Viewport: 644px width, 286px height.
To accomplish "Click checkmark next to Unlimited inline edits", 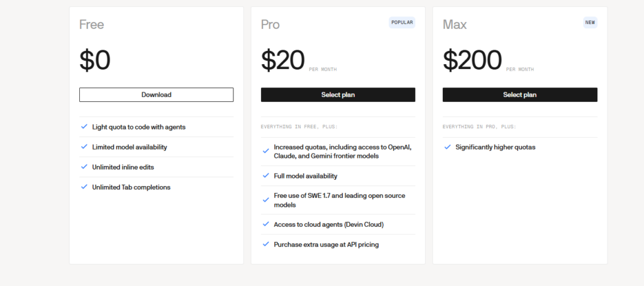I will coord(84,167).
